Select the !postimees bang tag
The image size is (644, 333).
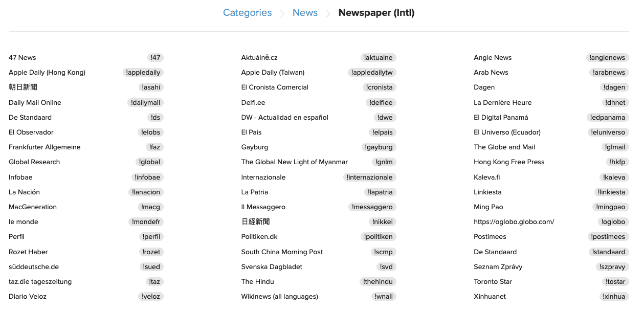point(608,237)
